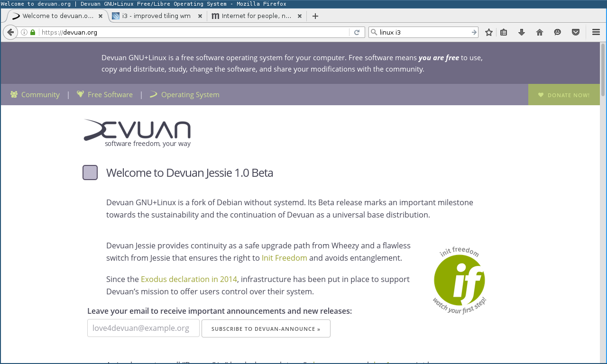Click the green secure padlock icon
607x364 pixels.
33,32
